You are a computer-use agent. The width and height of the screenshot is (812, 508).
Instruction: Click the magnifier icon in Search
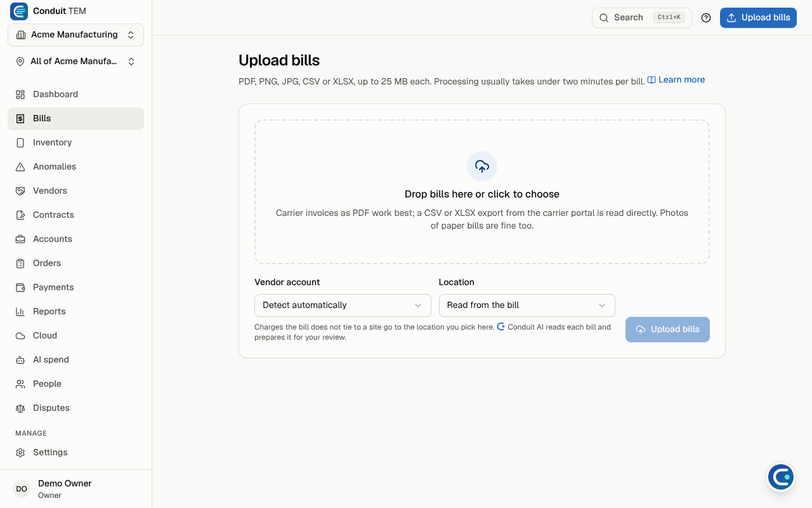604,18
